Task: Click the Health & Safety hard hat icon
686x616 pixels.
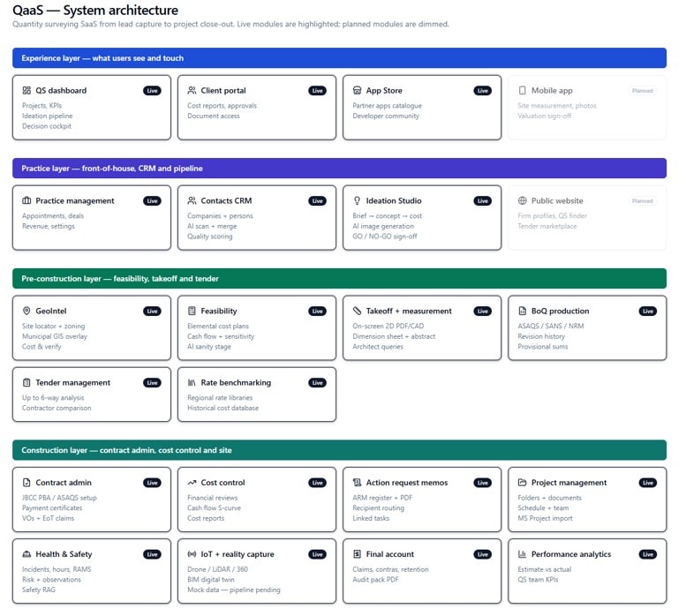Action: point(26,554)
